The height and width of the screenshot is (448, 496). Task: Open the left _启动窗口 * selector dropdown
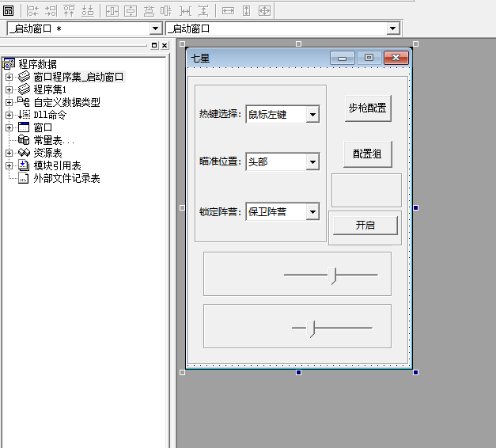click(x=155, y=28)
